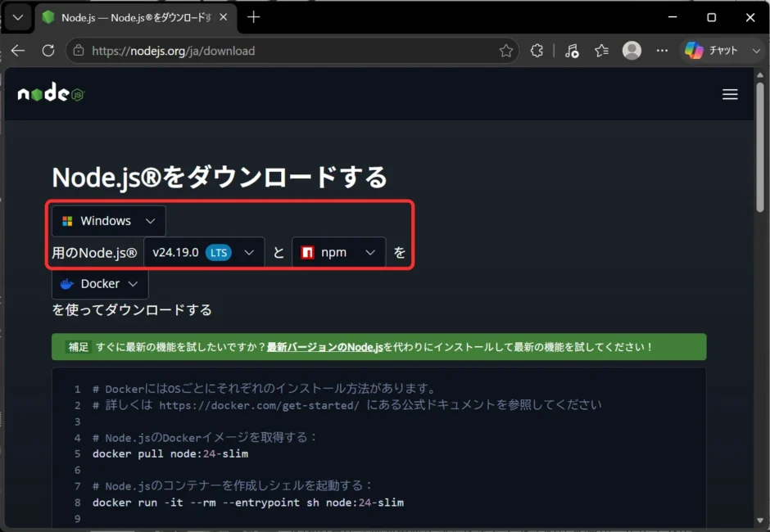Click the docker.com/get-started comment line
Screen dimensions: 770x532
coord(346,405)
